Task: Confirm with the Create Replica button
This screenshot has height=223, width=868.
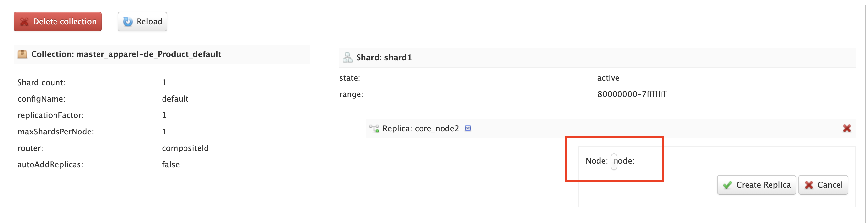Action: pos(756,185)
